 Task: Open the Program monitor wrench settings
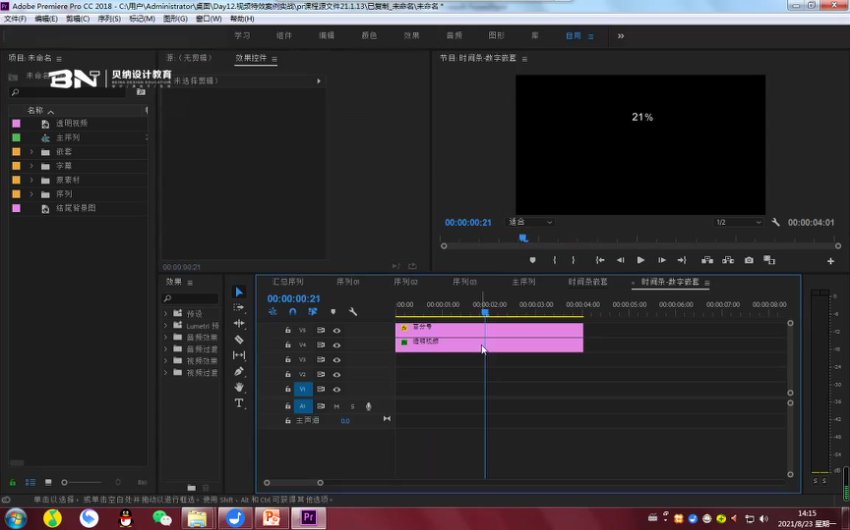(776, 222)
